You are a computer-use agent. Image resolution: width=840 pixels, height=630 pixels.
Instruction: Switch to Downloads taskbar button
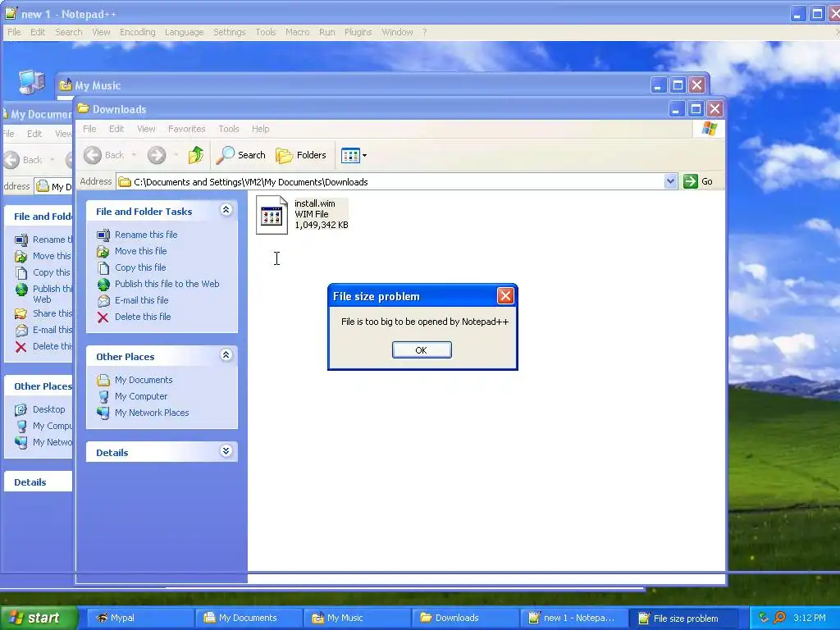(465, 619)
